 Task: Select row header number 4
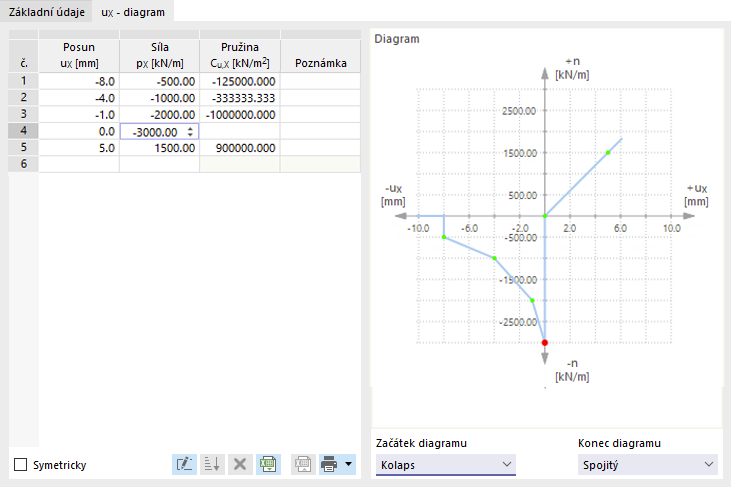pyautogui.click(x=23, y=131)
